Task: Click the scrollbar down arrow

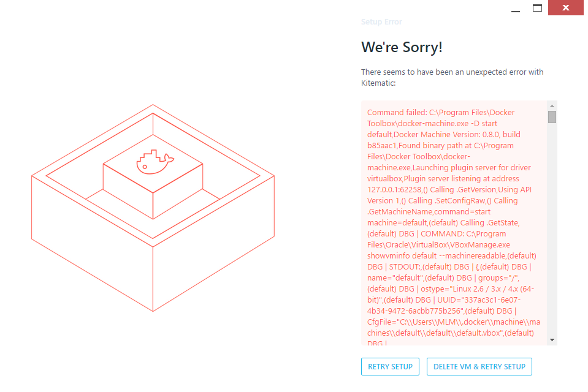Action: click(x=552, y=341)
